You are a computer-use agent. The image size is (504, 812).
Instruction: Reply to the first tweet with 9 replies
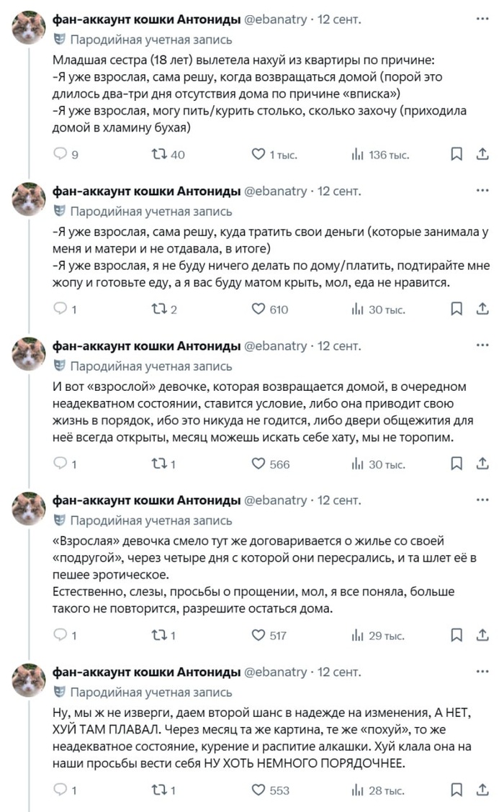tap(61, 154)
